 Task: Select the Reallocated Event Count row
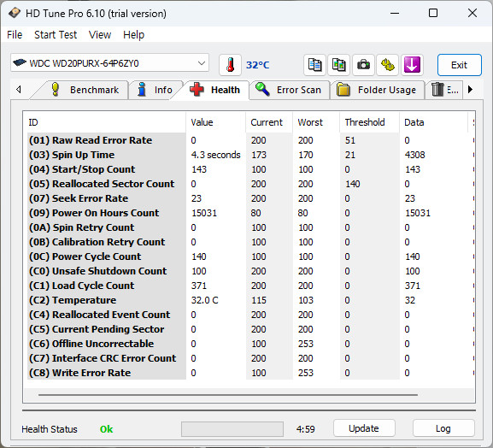click(250, 315)
